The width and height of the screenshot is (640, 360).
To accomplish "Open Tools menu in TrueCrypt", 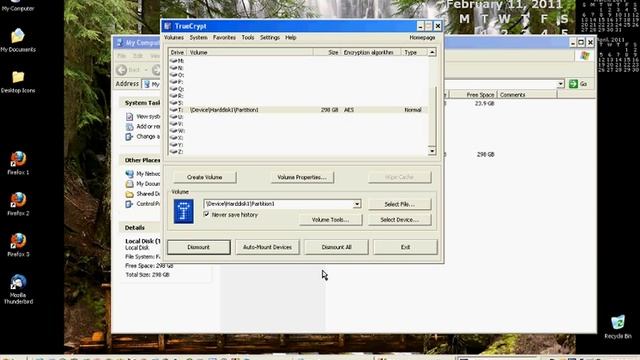I will point(248,38).
